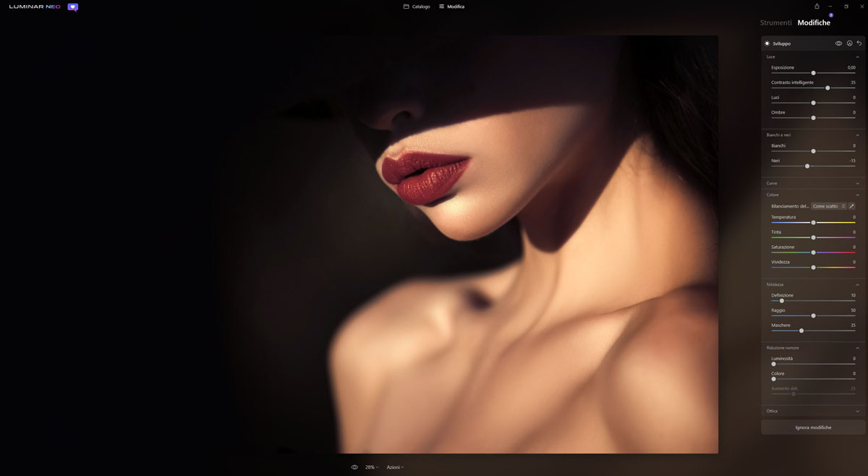Viewport: 868px width, 476px height.
Task: Click the purple heart chat icon
Action: click(72, 7)
